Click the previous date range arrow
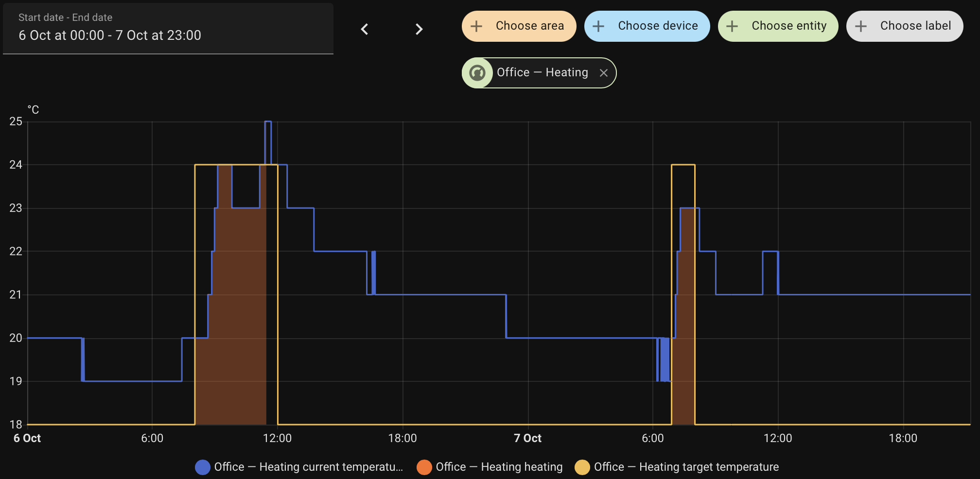This screenshot has height=479, width=980. [365, 29]
